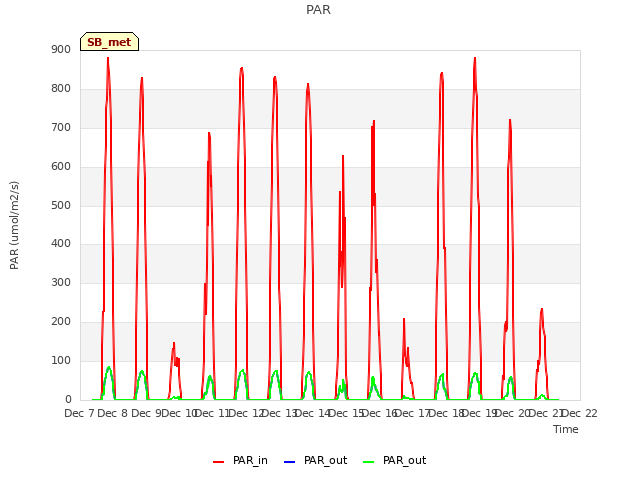Screen dimensions: 640x480
Task: Click the 800 y-axis tick label
Action: coord(61,89)
